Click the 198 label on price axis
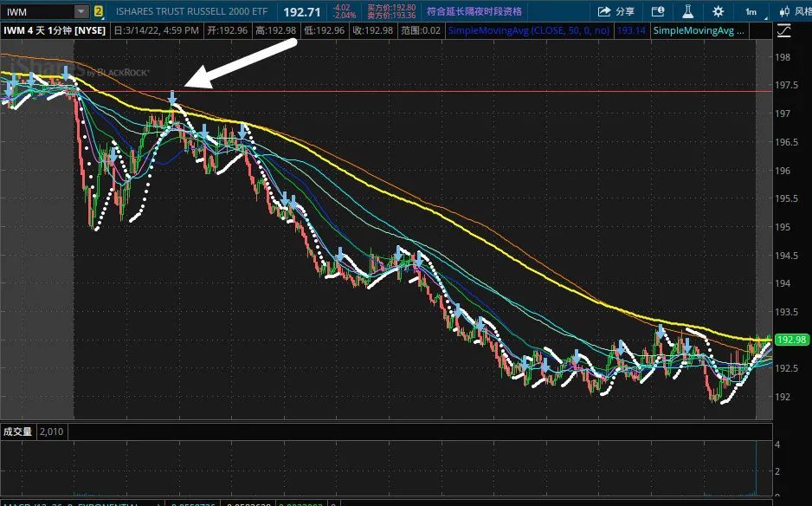This screenshot has height=506, width=812. (x=783, y=57)
